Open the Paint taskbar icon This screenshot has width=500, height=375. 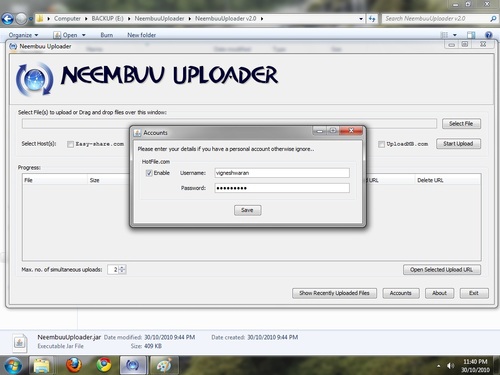tap(164, 365)
